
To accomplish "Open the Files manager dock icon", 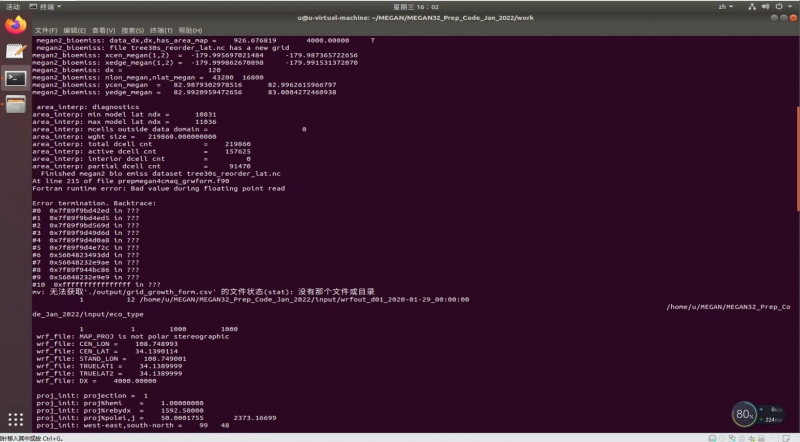I will tap(15, 104).
